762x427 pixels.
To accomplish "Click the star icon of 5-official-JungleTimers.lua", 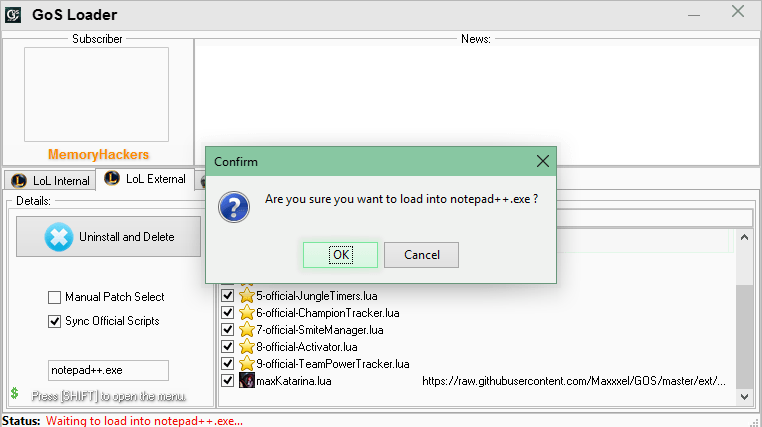I will point(247,295).
